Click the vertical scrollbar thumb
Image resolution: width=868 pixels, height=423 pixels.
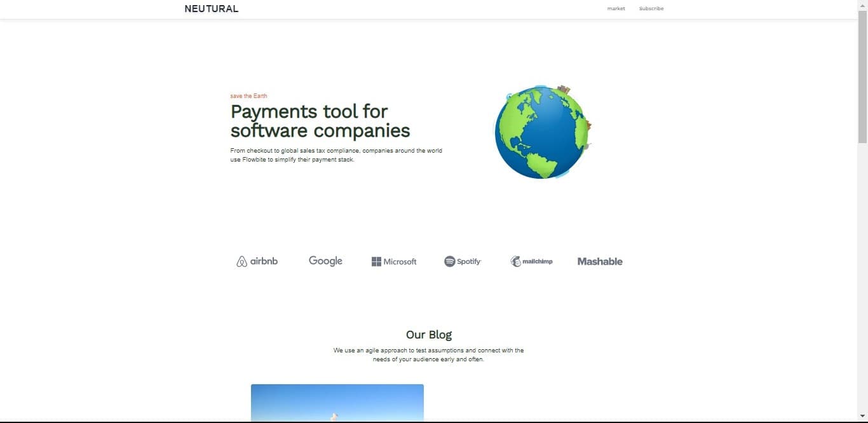click(862, 76)
